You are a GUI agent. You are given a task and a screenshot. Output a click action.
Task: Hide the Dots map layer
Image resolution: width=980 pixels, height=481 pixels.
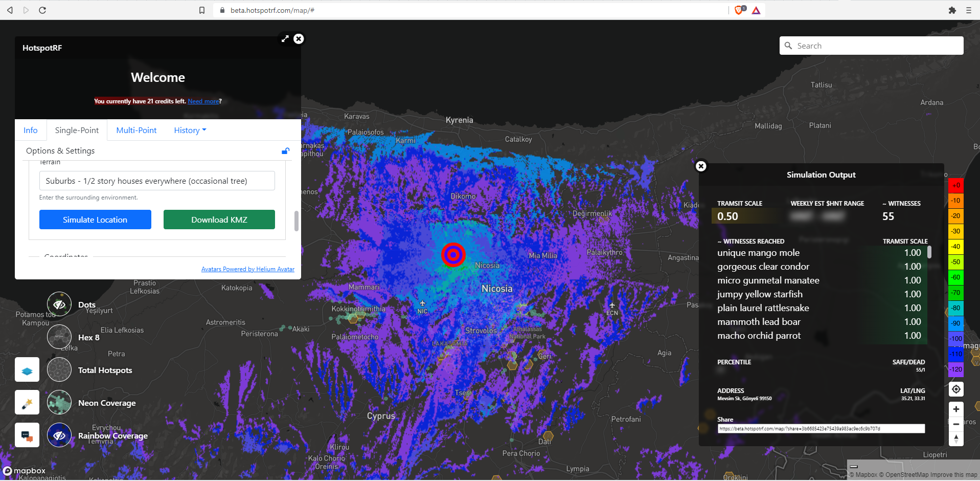point(59,303)
